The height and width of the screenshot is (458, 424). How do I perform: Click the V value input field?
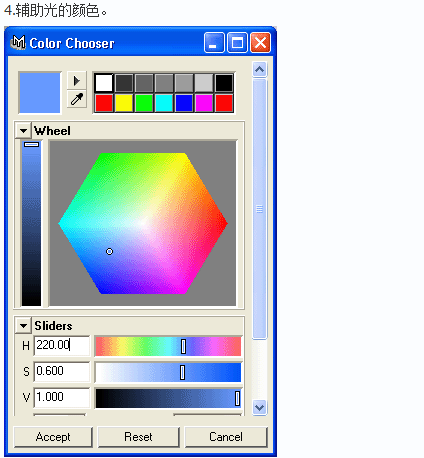pos(62,397)
